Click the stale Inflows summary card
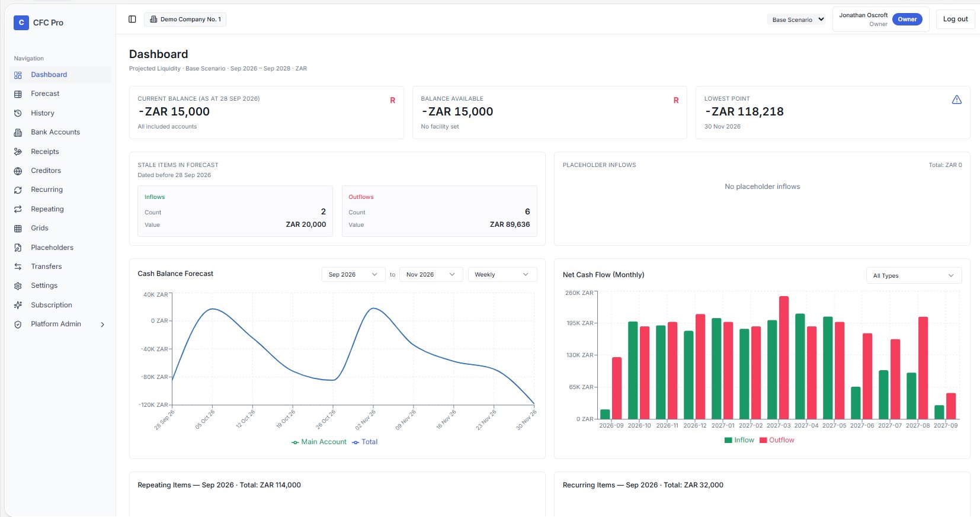Image resolution: width=980 pixels, height=517 pixels. [x=235, y=211]
